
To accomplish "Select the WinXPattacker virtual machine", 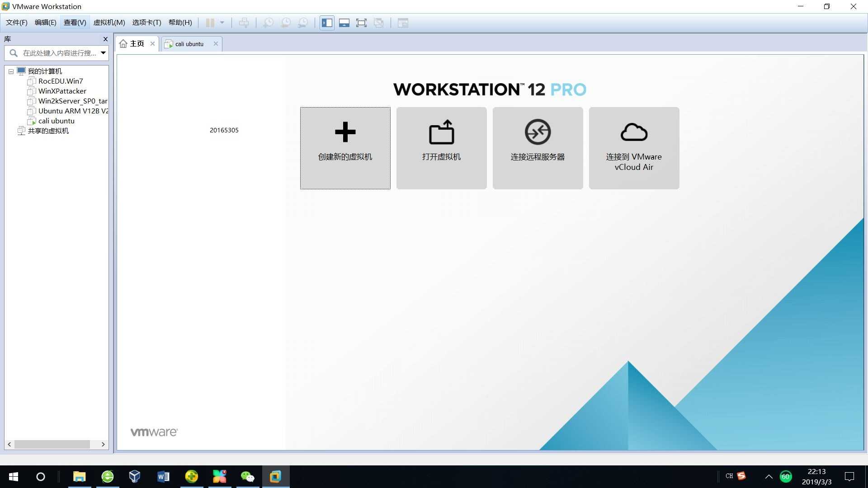I will click(62, 91).
